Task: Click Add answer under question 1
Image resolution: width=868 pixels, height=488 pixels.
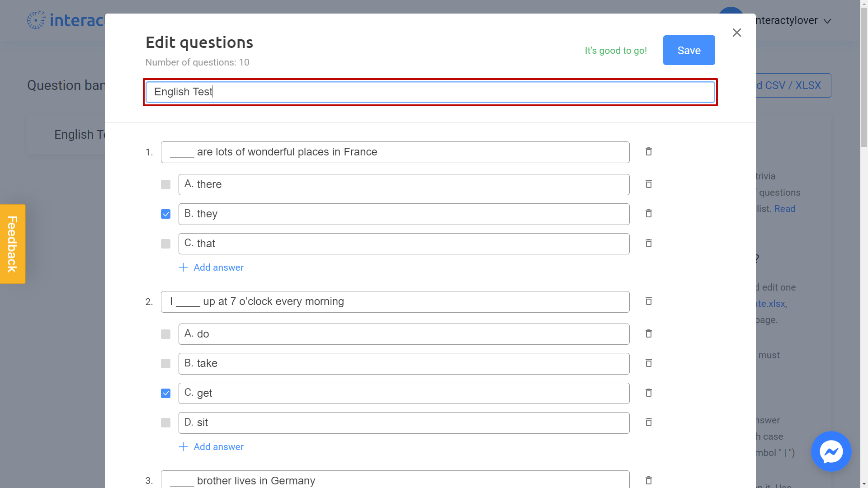Action: tap(212, 267)
